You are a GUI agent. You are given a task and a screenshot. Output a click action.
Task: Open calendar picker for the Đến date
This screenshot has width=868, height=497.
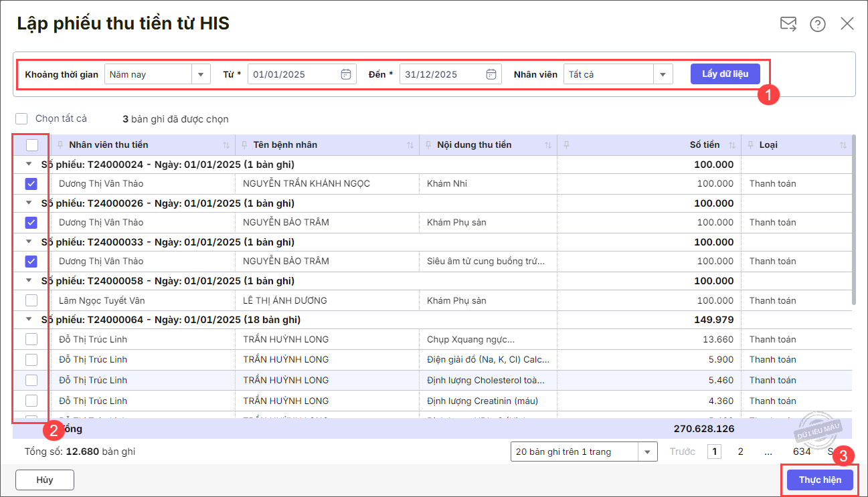[491, 74]
